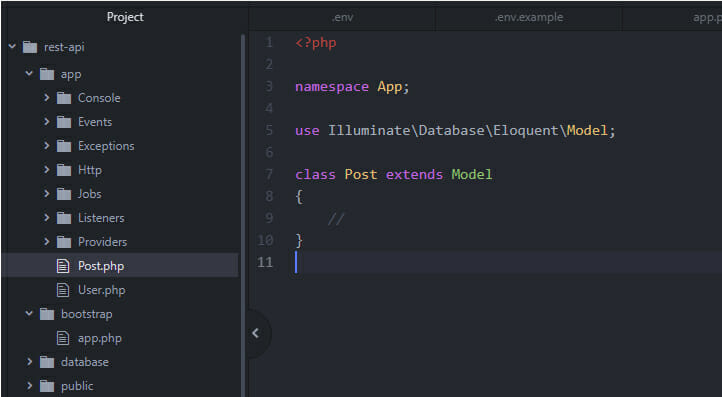Collapse the bootstrap folder chevron
This screenshot has width=722, height=397.
click(x=29, y=314)
